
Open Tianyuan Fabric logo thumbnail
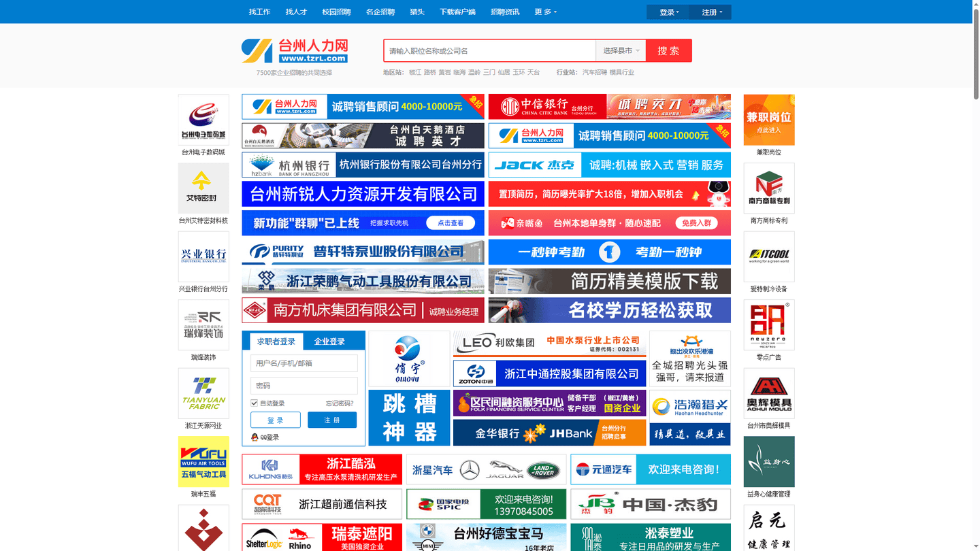point(203,394)
